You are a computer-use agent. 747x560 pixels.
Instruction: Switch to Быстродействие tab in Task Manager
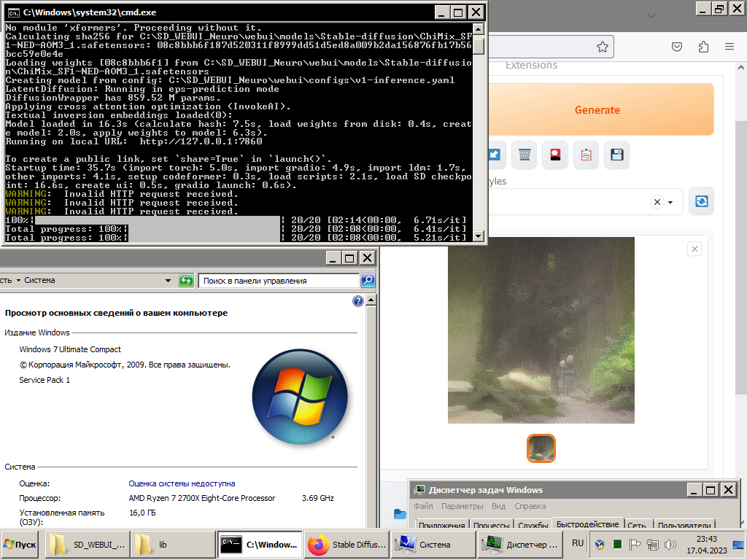click(x=587, y=524)
